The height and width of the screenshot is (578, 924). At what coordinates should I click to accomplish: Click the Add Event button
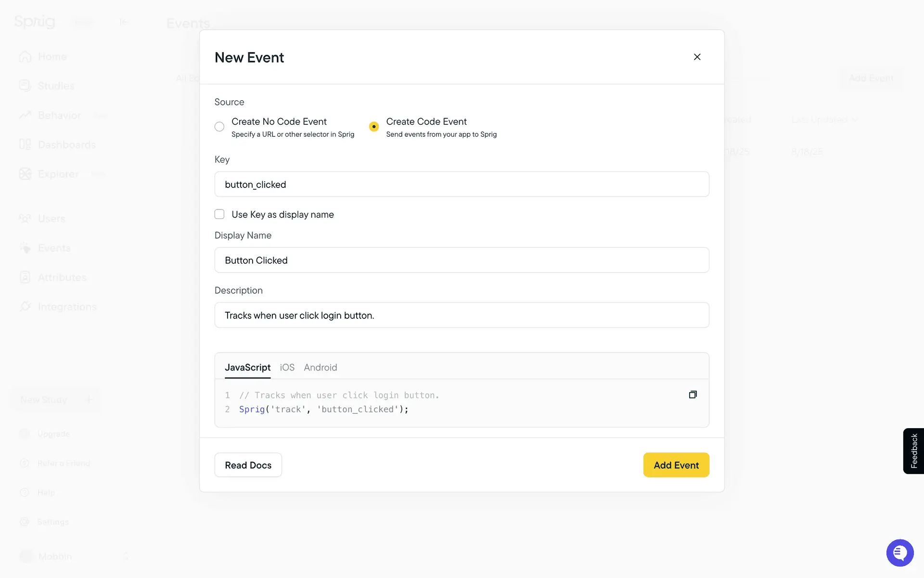pos(676,465)
